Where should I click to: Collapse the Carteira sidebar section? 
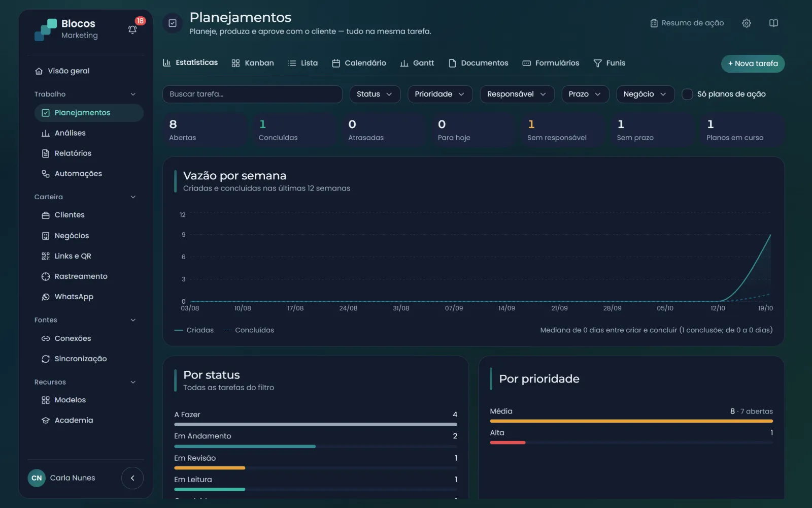click(133, 197)
